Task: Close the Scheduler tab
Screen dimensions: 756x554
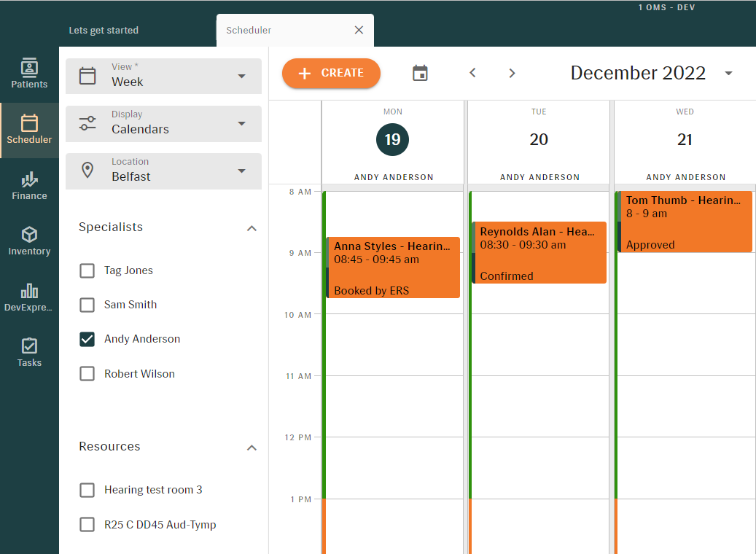Action: click(x=359, y=31)
